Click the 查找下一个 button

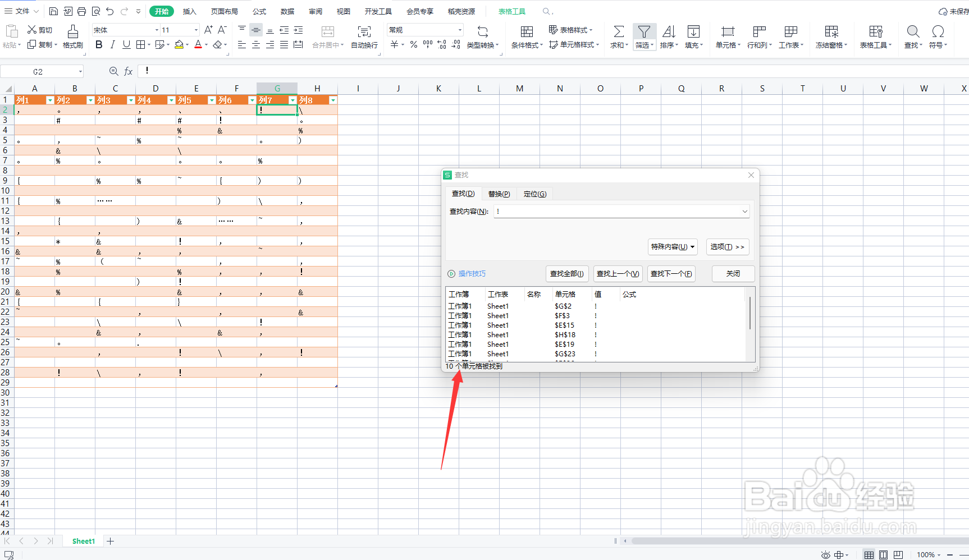671,274
